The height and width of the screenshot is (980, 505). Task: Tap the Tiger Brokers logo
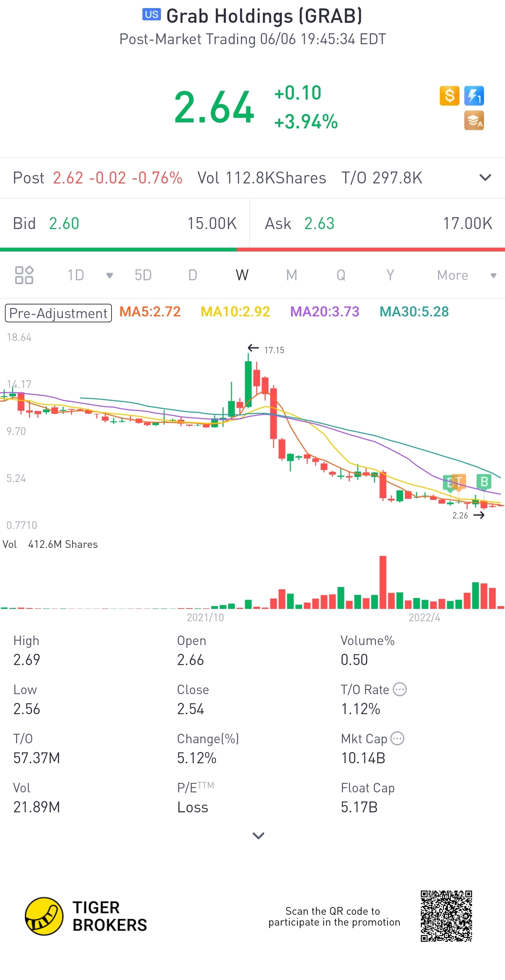click(x=86, y=916)
